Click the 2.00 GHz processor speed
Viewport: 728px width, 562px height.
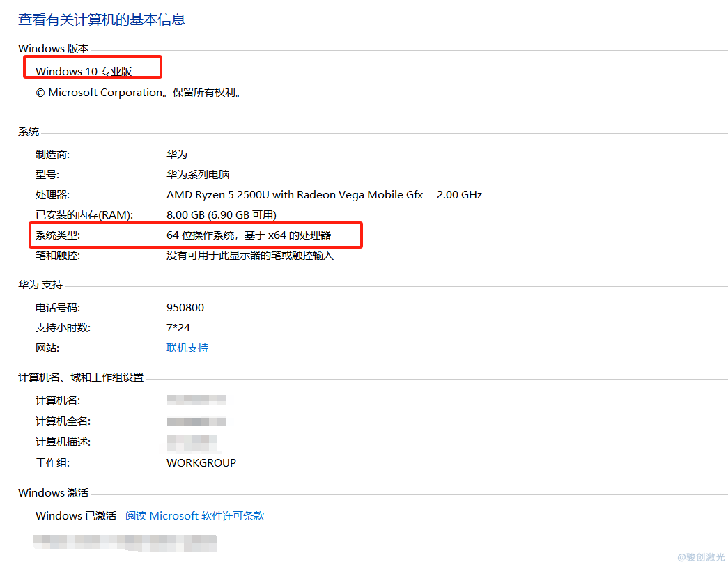click(x=459, y=194)
